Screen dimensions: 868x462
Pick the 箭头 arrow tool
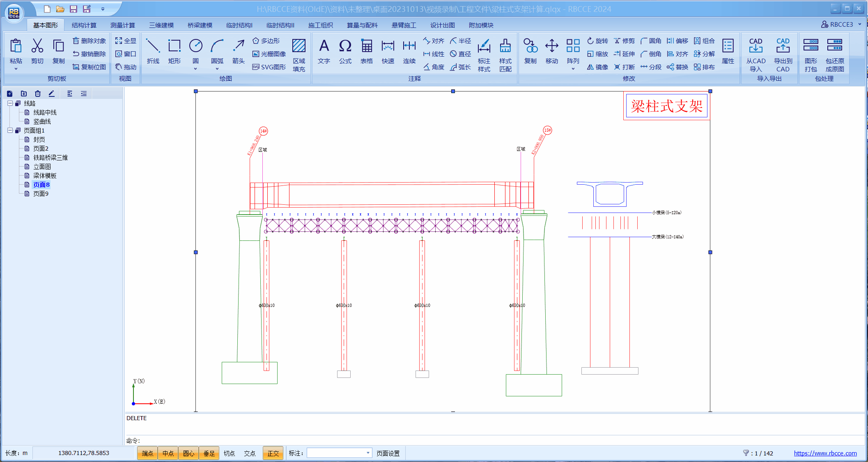point(239,52)
